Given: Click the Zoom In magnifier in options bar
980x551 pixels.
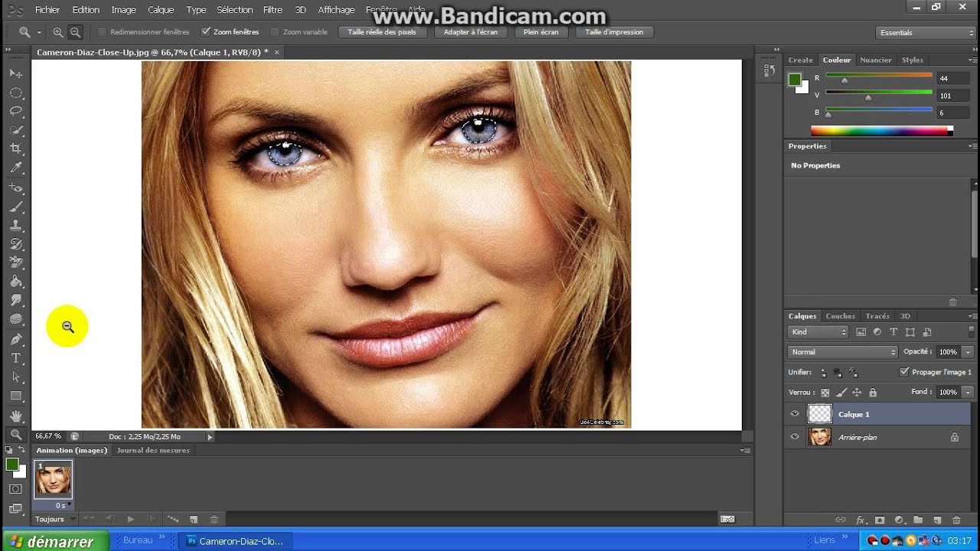Looking at the screenshot, I should pos(58,32).
